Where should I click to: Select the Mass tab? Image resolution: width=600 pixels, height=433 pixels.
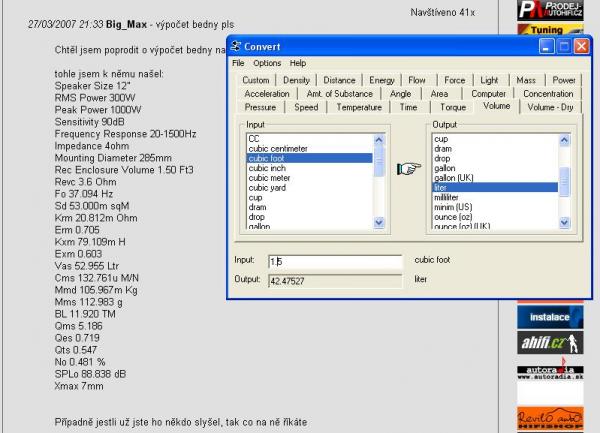point(526,80)
